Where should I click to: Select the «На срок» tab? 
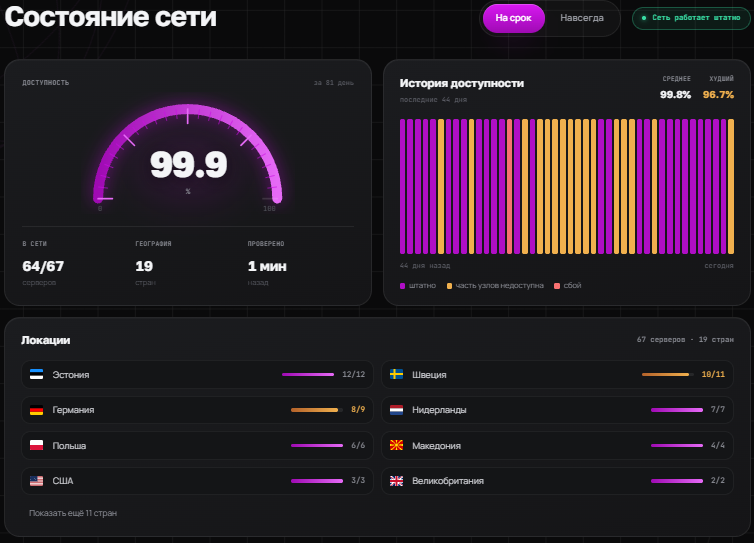click(514, 18)
